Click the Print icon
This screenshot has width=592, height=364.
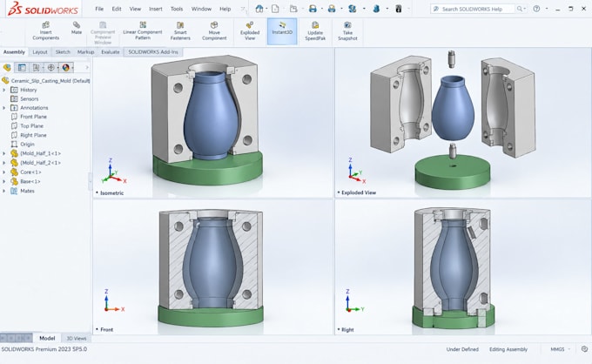pos(332,9)
